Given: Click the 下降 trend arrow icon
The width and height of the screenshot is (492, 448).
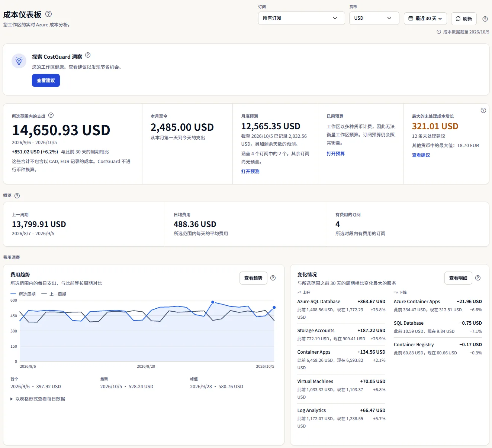Looking at the screenshot, I should click(x=396, y=292).
